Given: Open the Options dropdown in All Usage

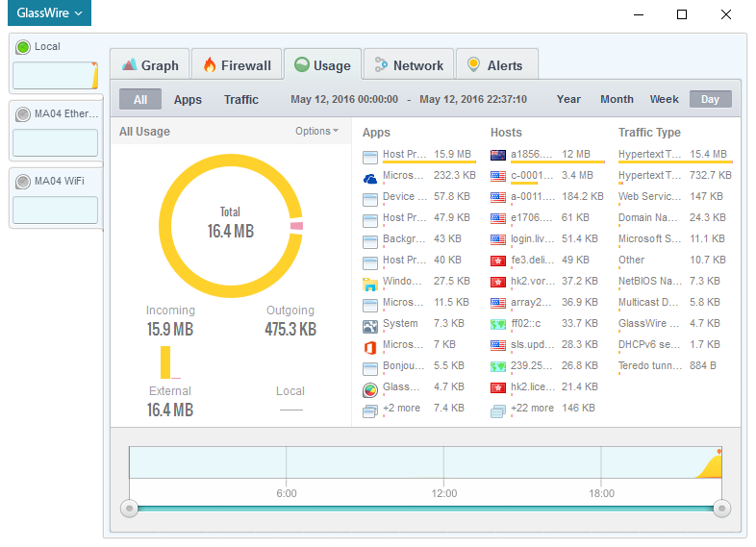Looking at the screenshot, I should pos(316,132).
